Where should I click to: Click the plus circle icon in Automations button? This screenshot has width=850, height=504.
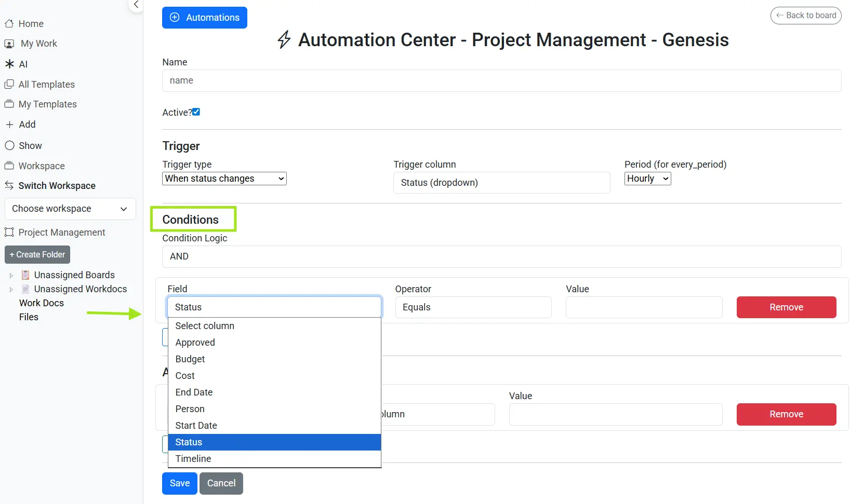coord(175,17)
